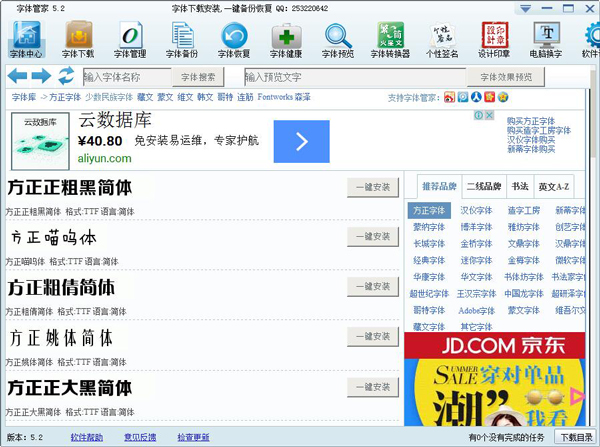Open the 电脑换字 monitor icon

[546, 39]
